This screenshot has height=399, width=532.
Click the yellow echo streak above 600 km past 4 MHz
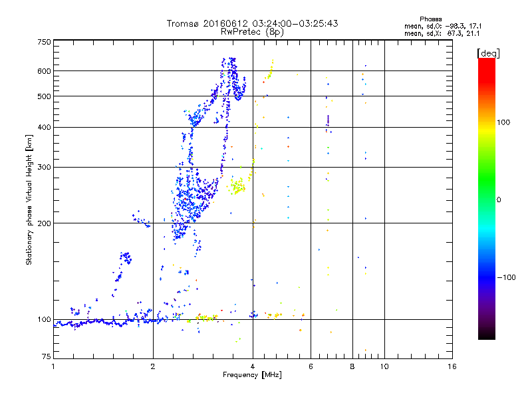[x=269, y=70]
